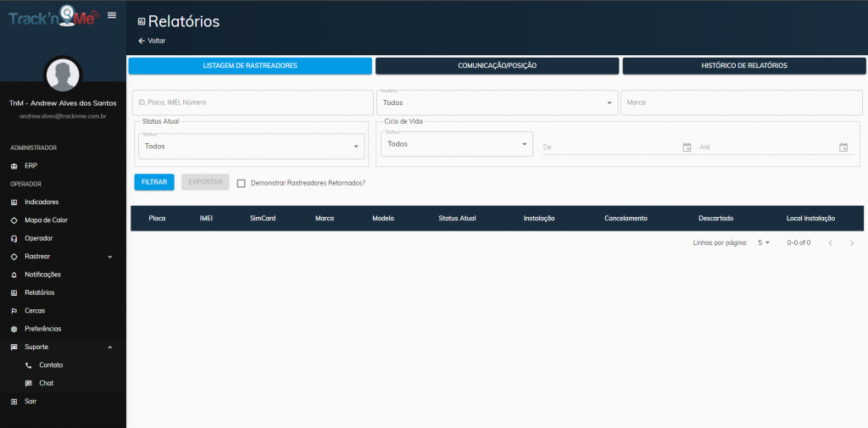Click the Marca input field
868x428 pixels.
pyautogui.click(x=742, y=103)
